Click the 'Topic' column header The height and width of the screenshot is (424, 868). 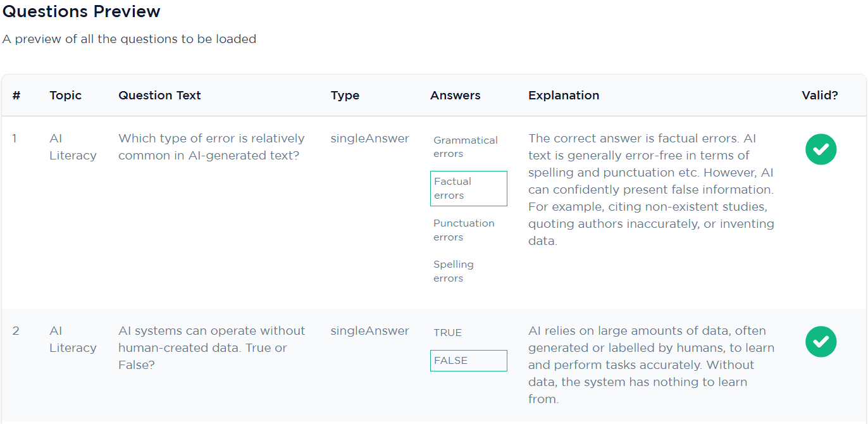[x=66, y=96]
